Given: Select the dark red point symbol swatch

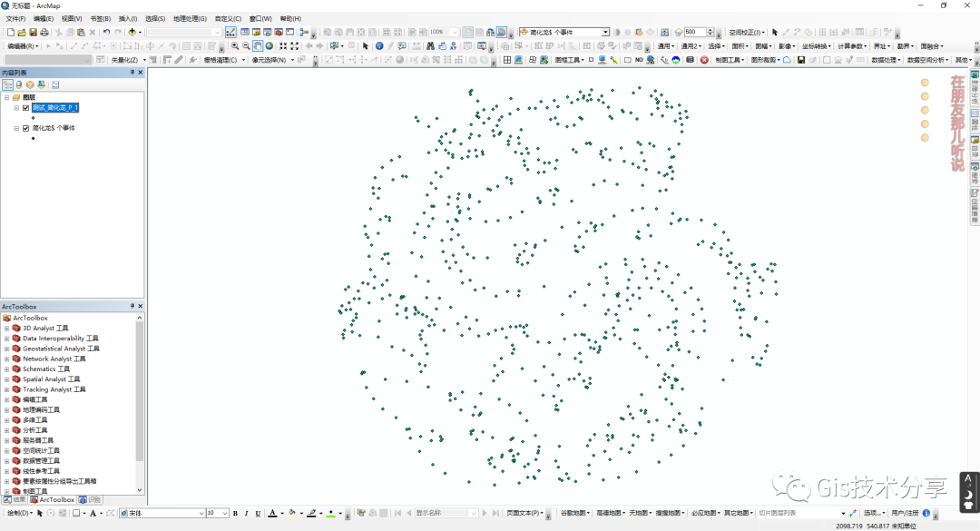Looking at the screenshot, I should click(x=34, y=138).
